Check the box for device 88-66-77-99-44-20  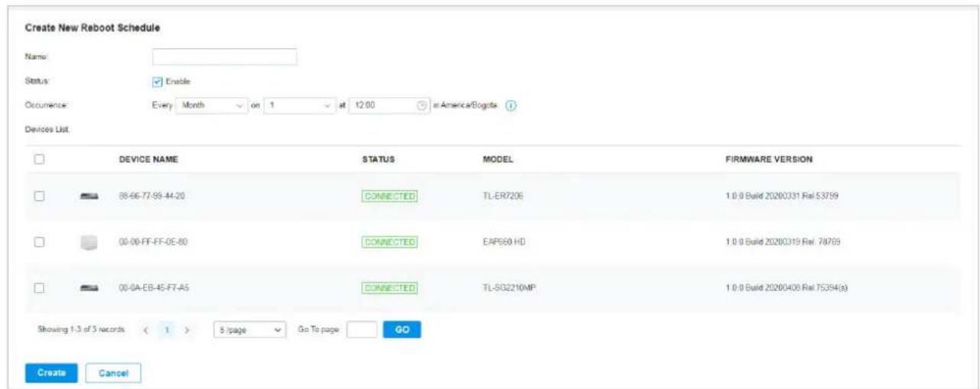pos(41,196)
